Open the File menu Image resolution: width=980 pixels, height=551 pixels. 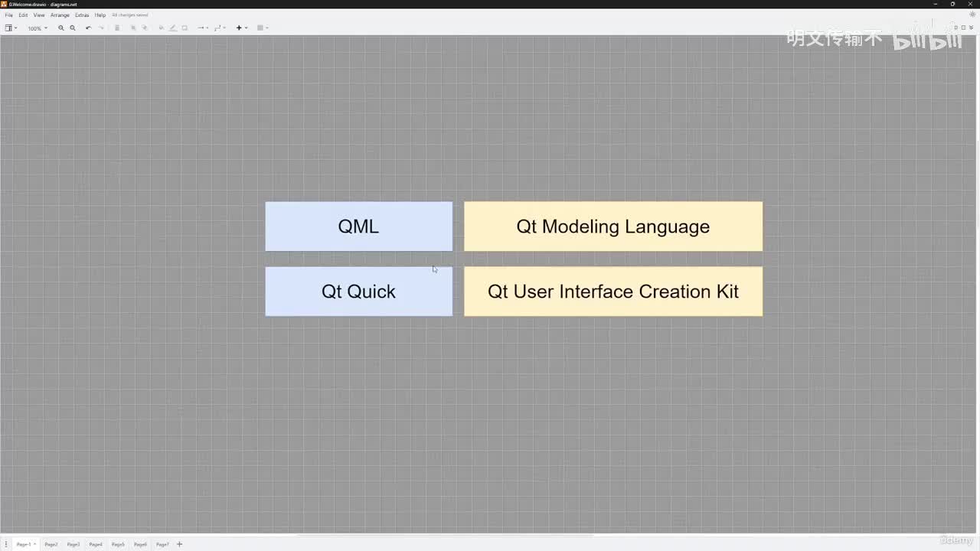pyautogui.click(x=9, y=15)
